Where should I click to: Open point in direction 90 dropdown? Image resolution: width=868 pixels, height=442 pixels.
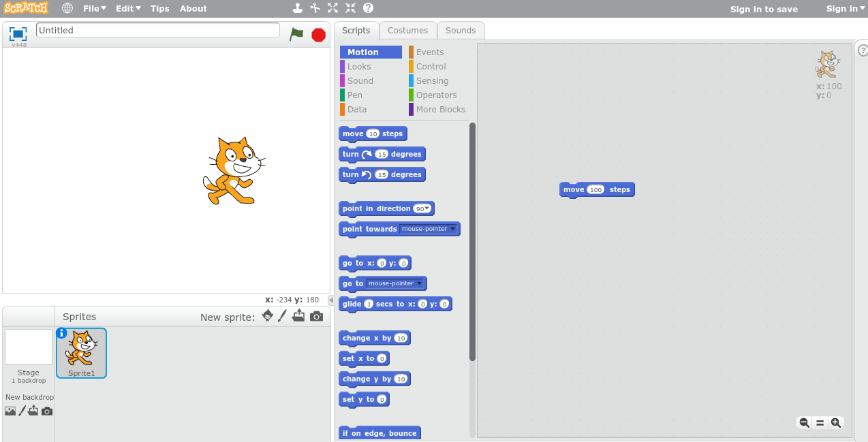pos(429,209)
